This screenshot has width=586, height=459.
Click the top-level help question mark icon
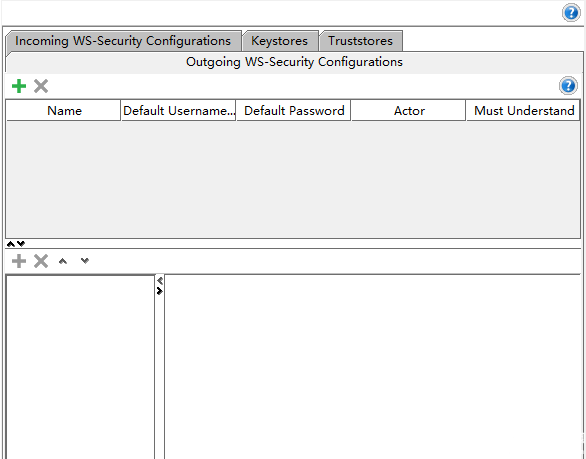click(571, 13)
